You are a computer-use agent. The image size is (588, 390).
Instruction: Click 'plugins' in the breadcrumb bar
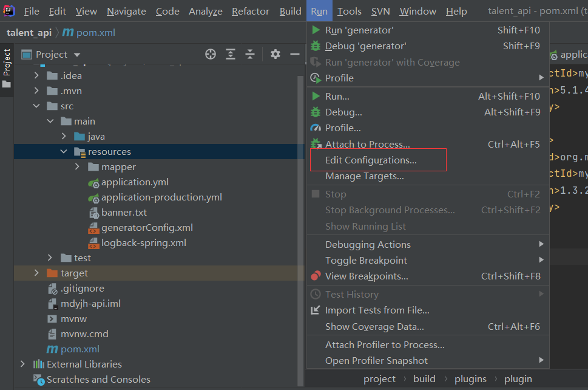(470, 378)
